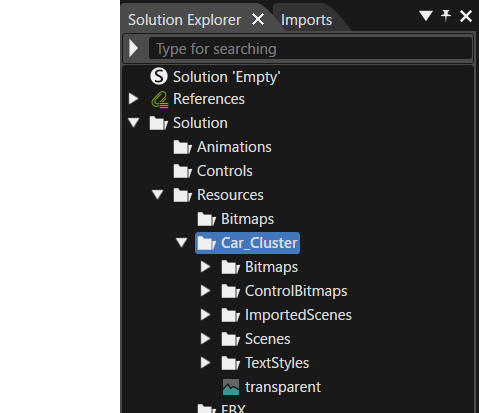This screenshot has height=413, width=479.
Task: Select the transparent bitmap image icon
Action: point(231,387)
